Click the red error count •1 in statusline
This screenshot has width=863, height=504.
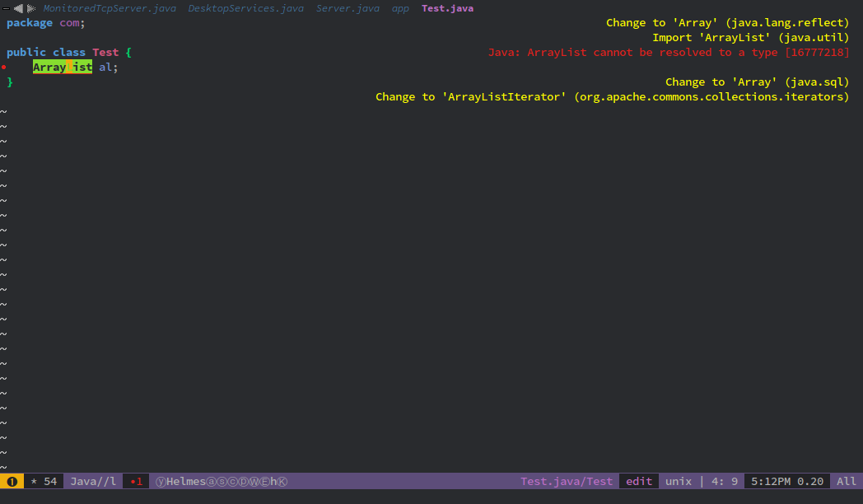pos(137,482)
